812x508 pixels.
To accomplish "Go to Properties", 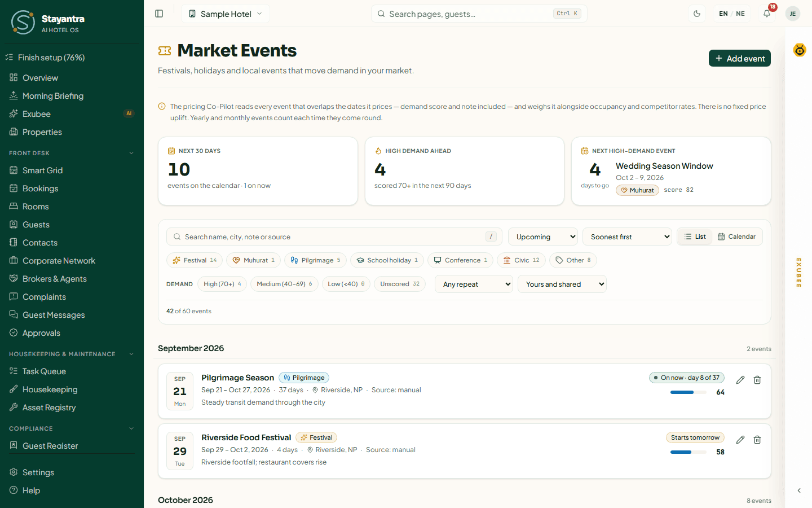I will coord(72,132).
